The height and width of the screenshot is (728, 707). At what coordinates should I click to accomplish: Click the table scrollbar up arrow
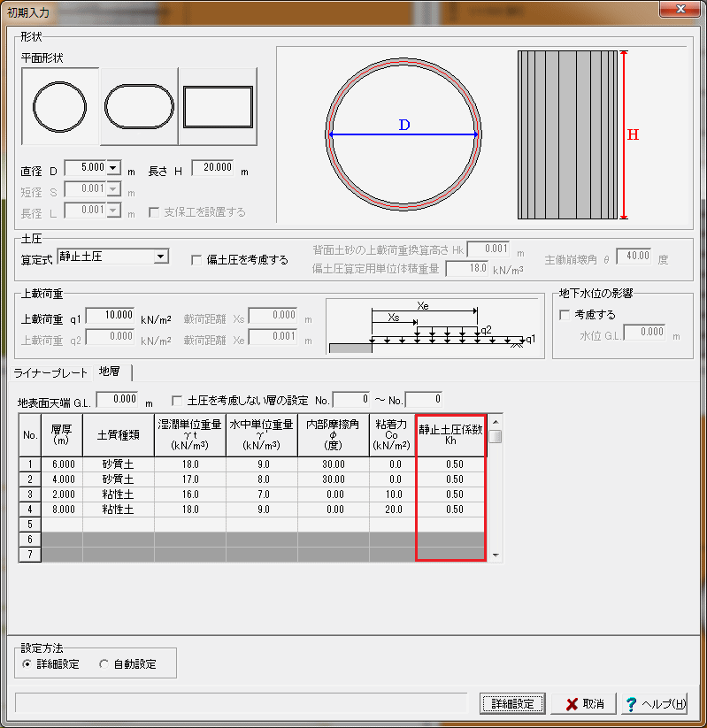496,422
